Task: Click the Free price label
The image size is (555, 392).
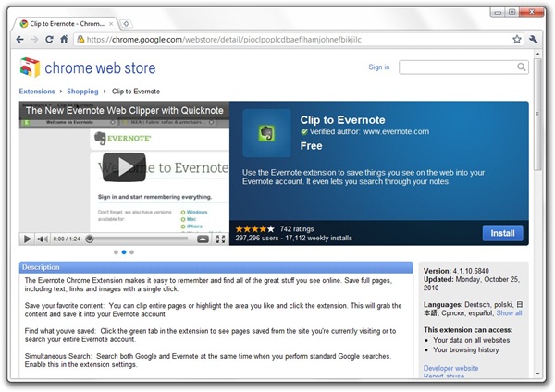Action: pos(311,146)
